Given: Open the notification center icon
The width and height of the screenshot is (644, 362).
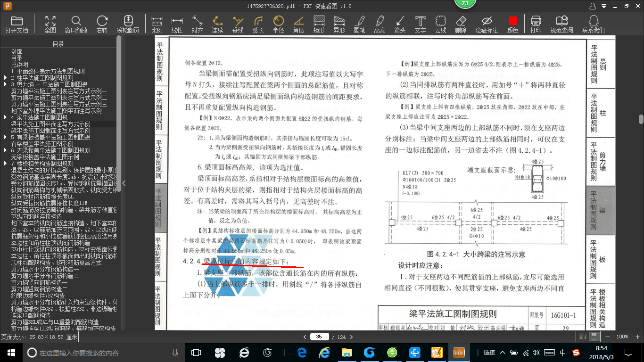Looking at the screenshot, I should point(627,353).
